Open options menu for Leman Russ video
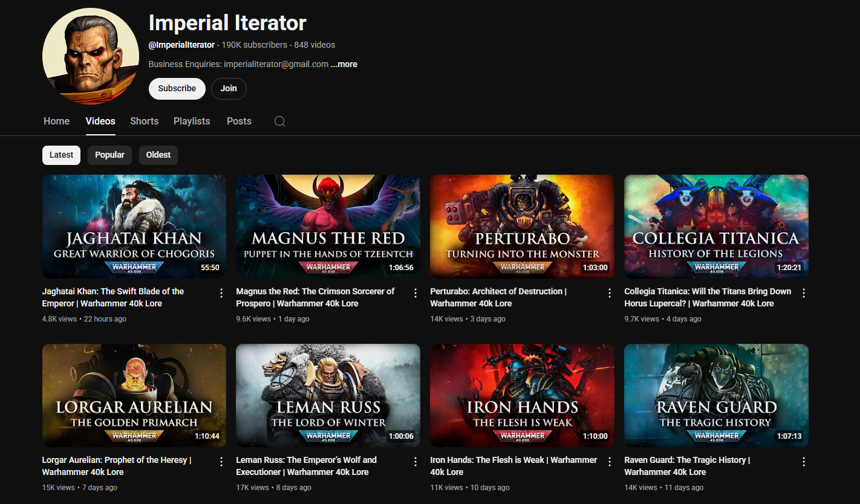Screen dimensions: 860x504 415,462
